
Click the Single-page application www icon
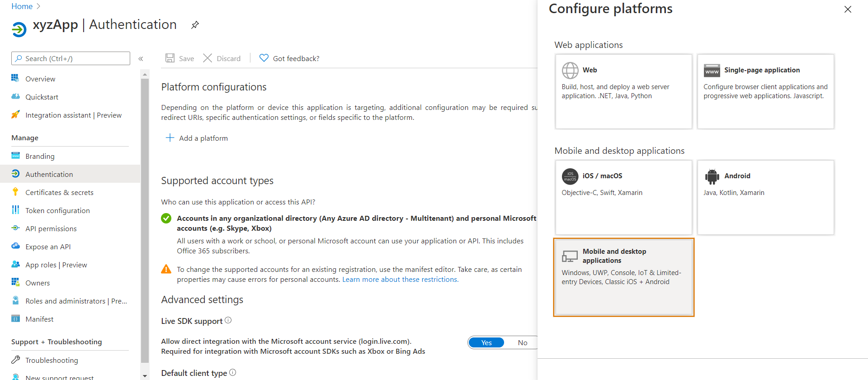pyautogui.click(x=712, y=71)
